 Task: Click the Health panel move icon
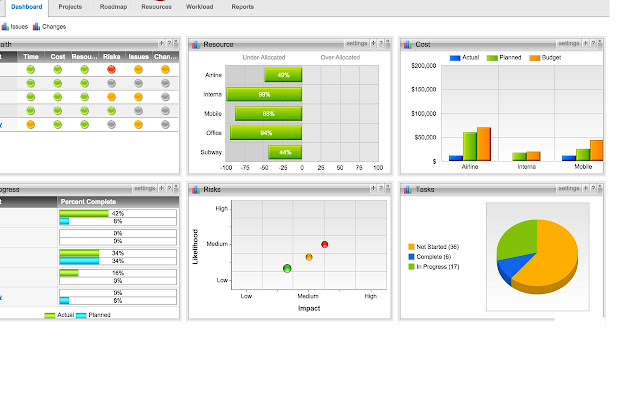(x=161, y=43)
